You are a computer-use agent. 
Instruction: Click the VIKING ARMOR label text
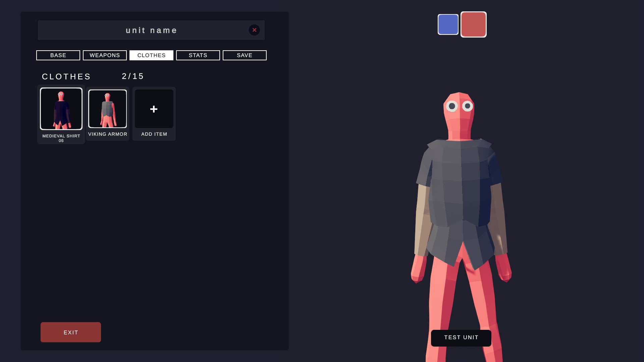[x=107, y=134]
